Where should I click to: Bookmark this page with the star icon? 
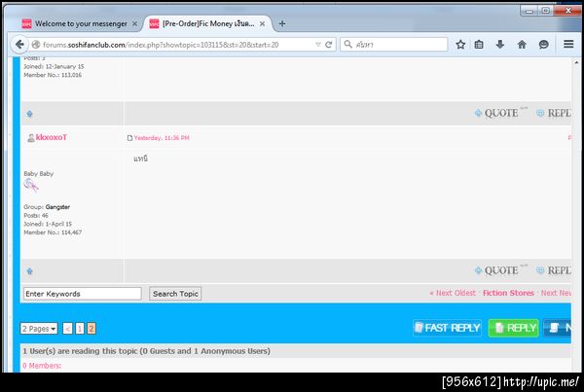(x=460, y=45)
